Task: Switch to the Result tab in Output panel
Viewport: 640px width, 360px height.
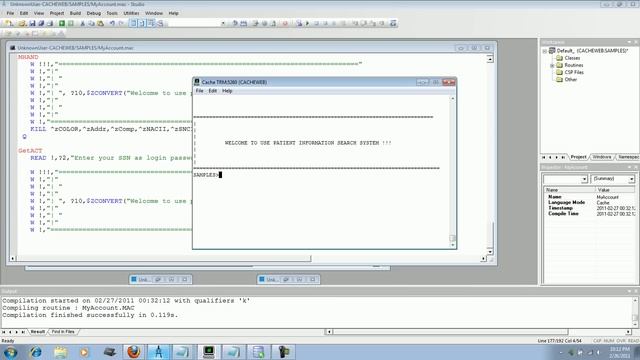Action: pyautogui.click(x=38, y=332)
